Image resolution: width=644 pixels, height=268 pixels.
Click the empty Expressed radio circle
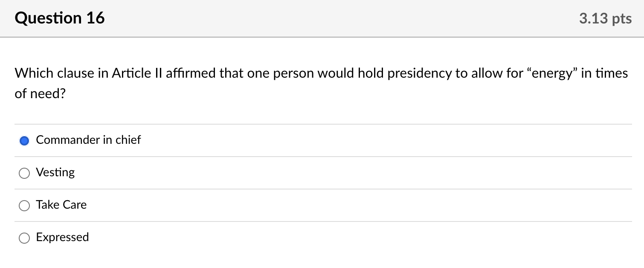pos(24,238)
